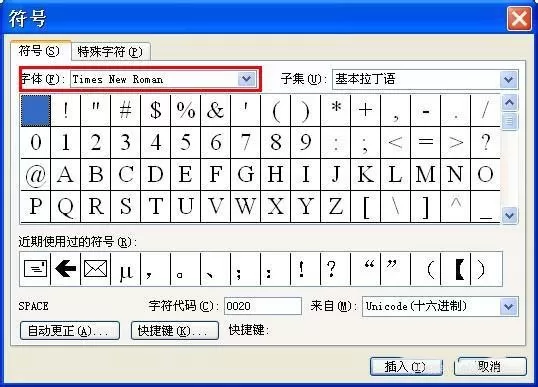Pick the ideographic full stop 。 recent symbol

tap(186, 269)
